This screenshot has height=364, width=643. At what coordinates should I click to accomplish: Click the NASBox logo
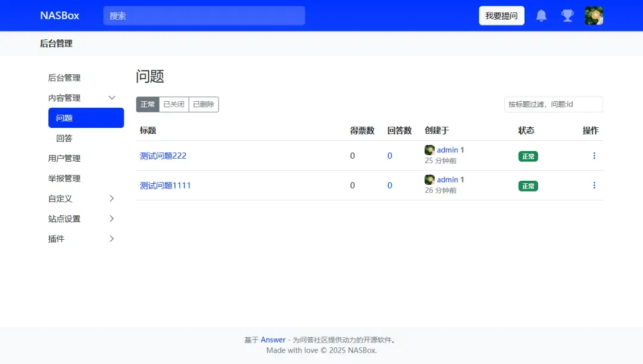click(x=60, y=16)
